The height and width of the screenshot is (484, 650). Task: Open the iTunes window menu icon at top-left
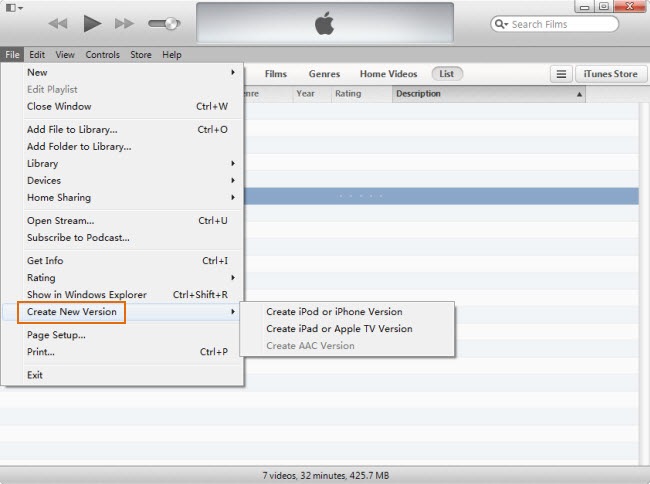coord(14,7)
